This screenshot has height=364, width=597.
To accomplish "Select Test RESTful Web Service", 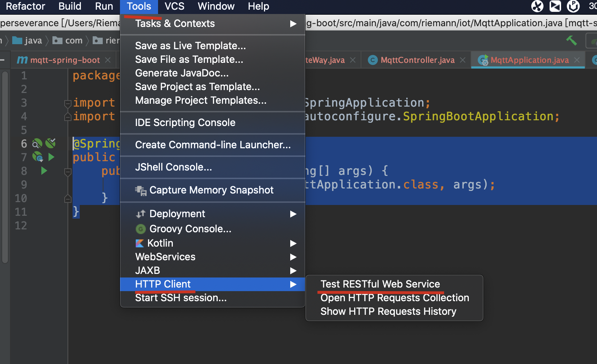I will point(380,284).
